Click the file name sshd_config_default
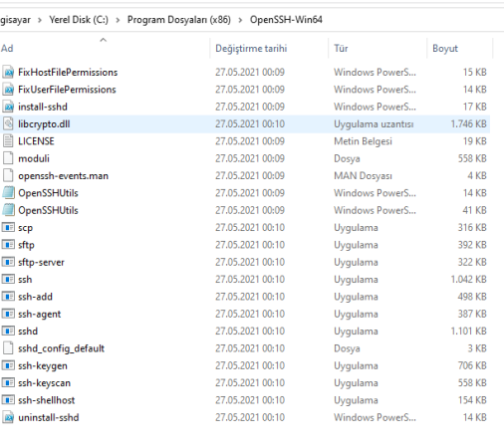 (x=62, y=348)
